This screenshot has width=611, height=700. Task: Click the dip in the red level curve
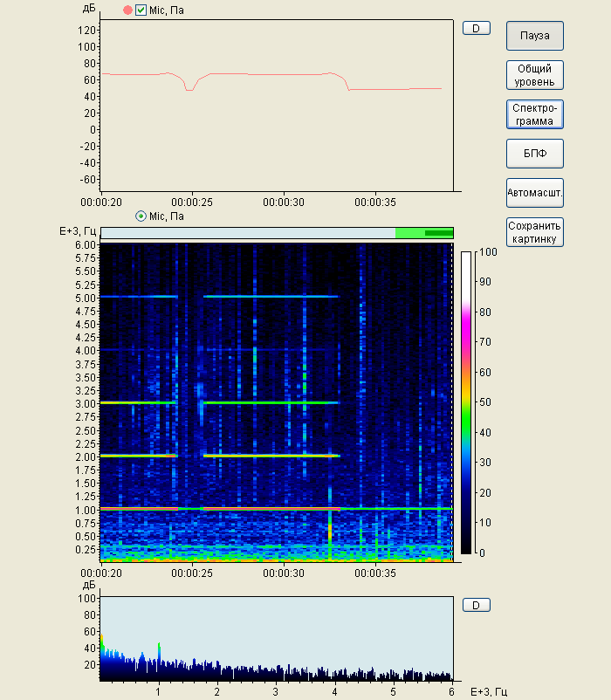189,88
